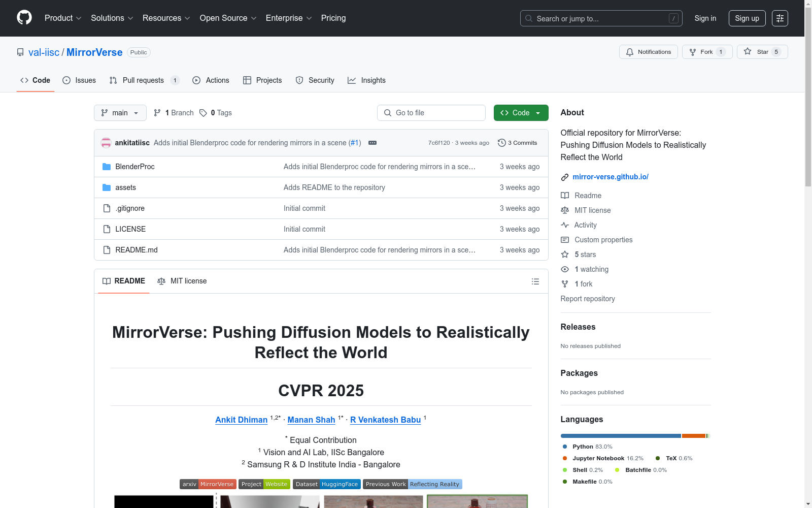
Task: Click the fork icon next to 1 fork
Action: [565, 284]
